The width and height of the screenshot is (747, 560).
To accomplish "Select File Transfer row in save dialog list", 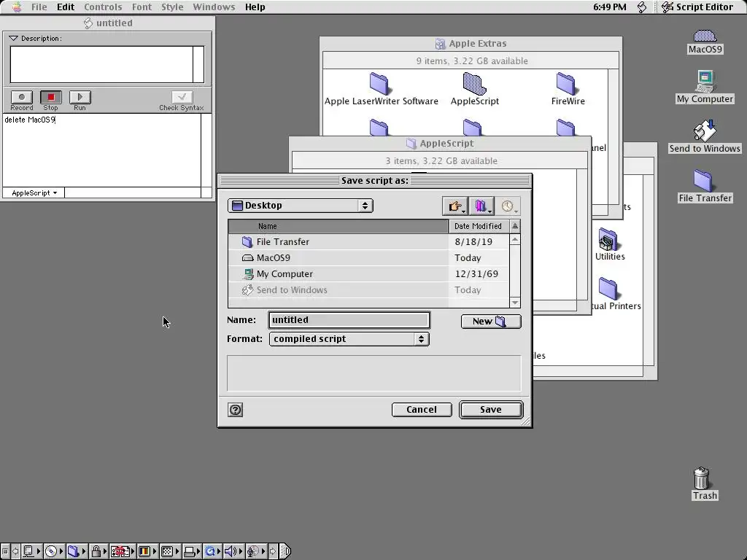I will tap(368, 242).
